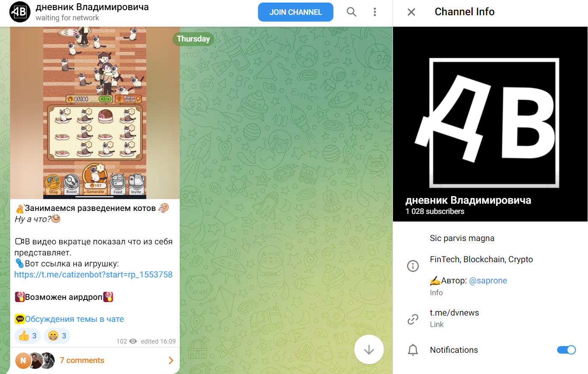Jump to latest message with down arrow

coord(369,349)
